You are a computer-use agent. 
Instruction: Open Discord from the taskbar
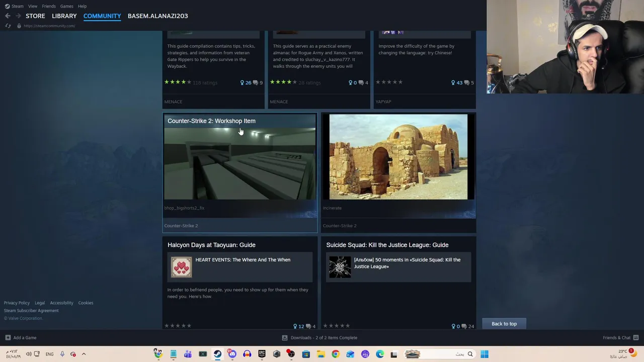(232, 354)
